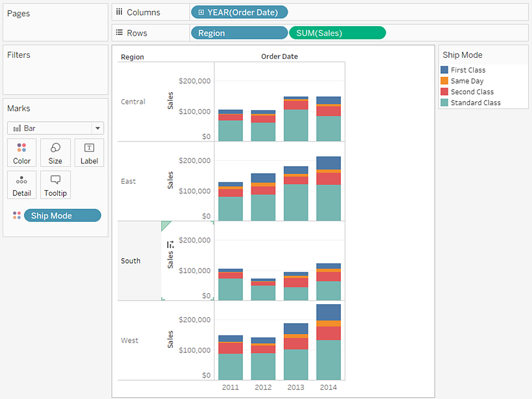Open the Detail mark property
This screenshot has height=399, width=532.
[x=22, y=185]
